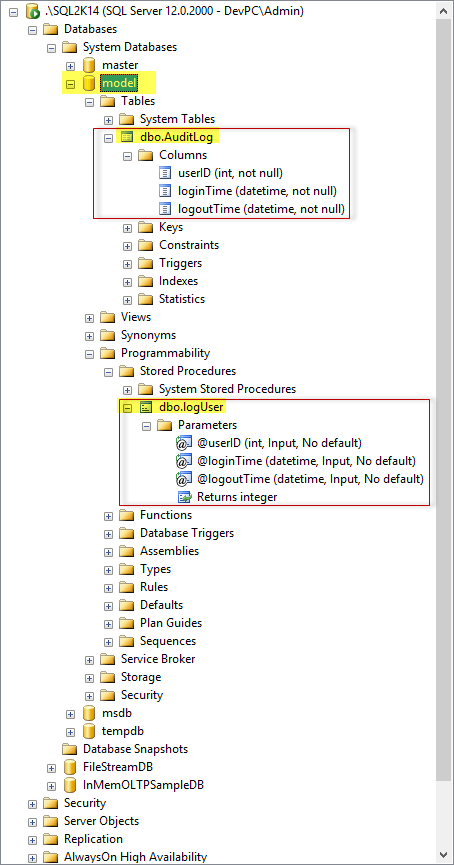This screenshot has height=865, width=454.
Task: Expand the Statistics folder node
Action: (128, 300)
